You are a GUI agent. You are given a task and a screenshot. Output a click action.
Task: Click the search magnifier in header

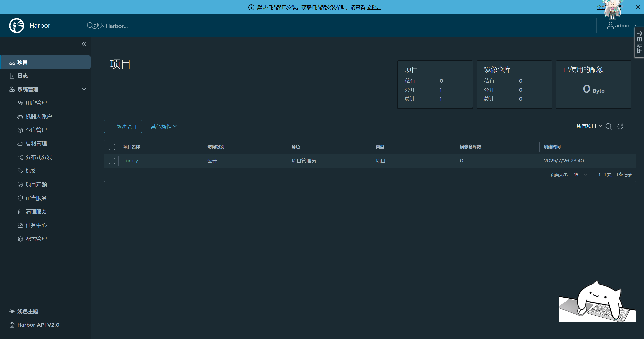[90, 26]
